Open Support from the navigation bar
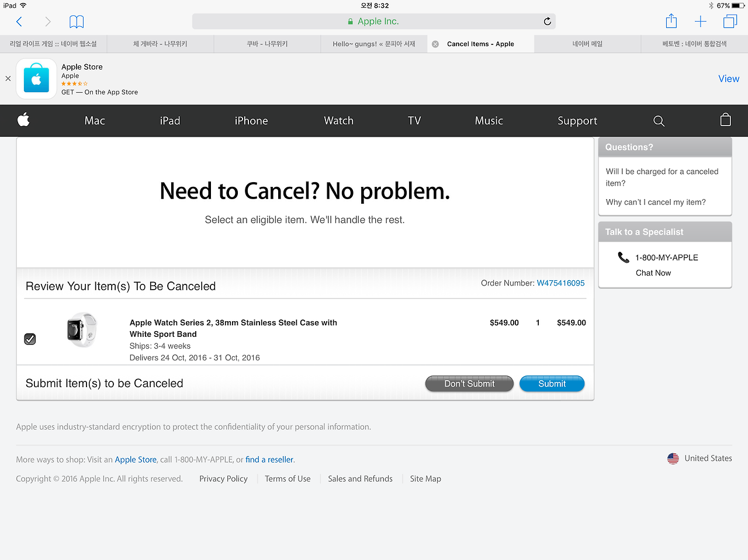 [x=577, y=121]
